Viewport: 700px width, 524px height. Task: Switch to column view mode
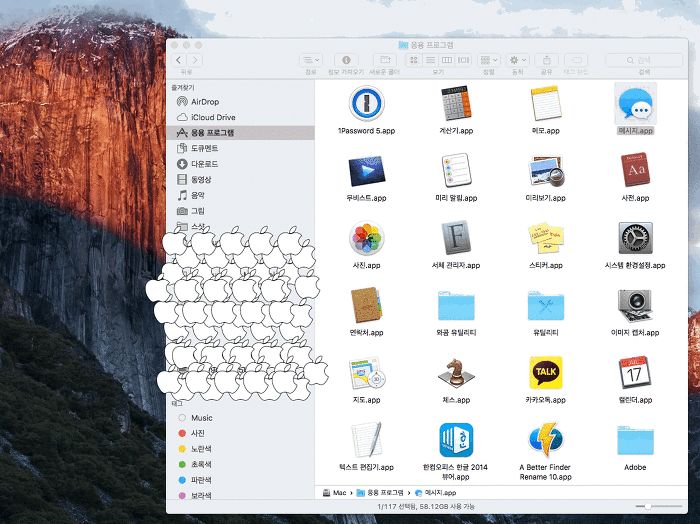[x=446, y=60]
